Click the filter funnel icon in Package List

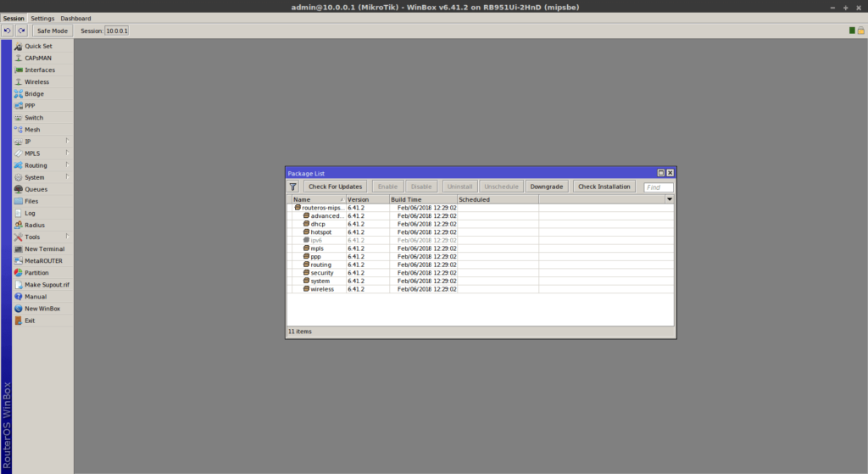(293, 187)
